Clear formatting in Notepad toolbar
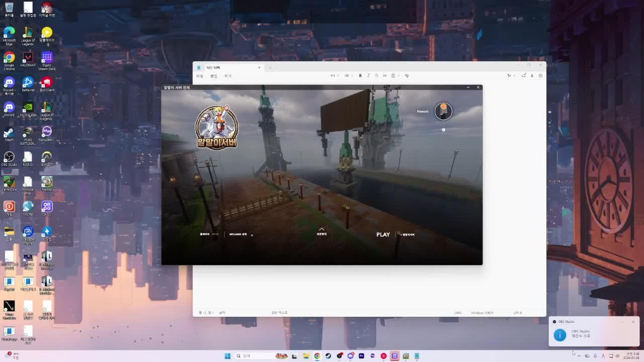 407,76
